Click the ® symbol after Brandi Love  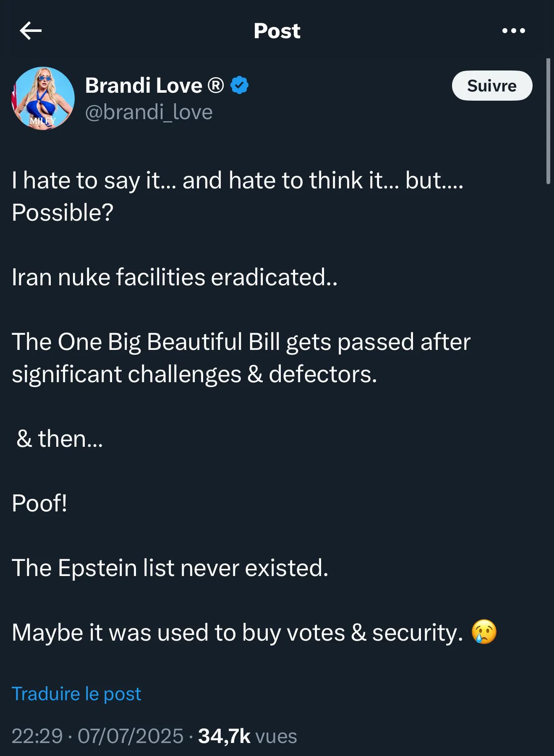(x=216, y=86)
